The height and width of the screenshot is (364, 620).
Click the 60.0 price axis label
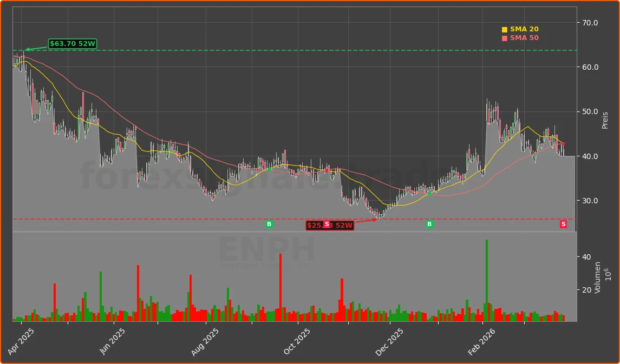click(590, 68)
